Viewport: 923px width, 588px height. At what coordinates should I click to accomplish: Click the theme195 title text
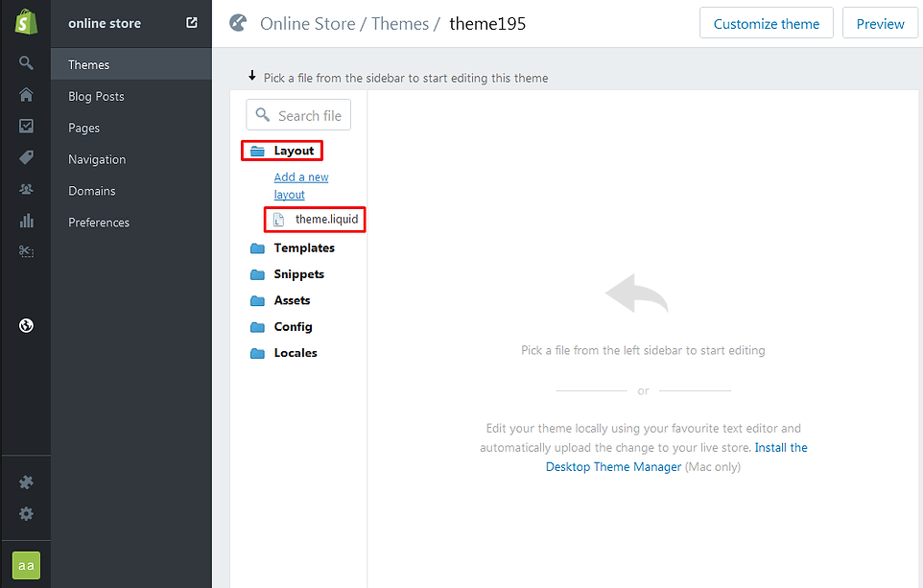[487, 24]
